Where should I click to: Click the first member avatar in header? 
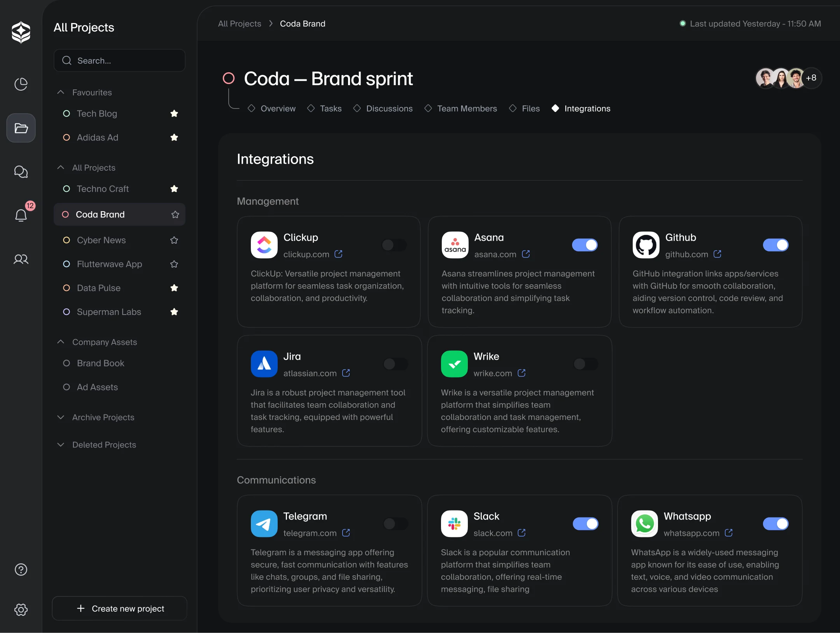coord(765,78)
